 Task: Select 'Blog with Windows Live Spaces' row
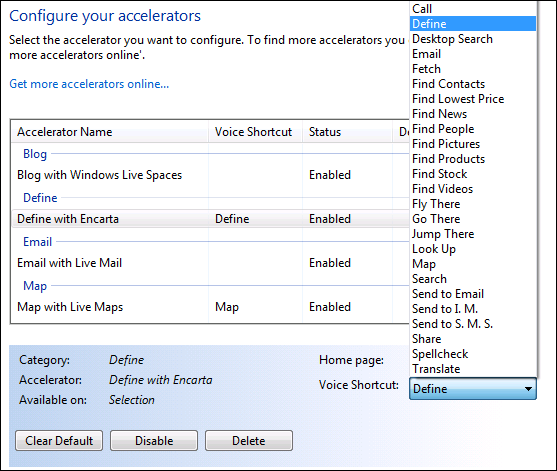pyautogui.click(x=210, y=175)
